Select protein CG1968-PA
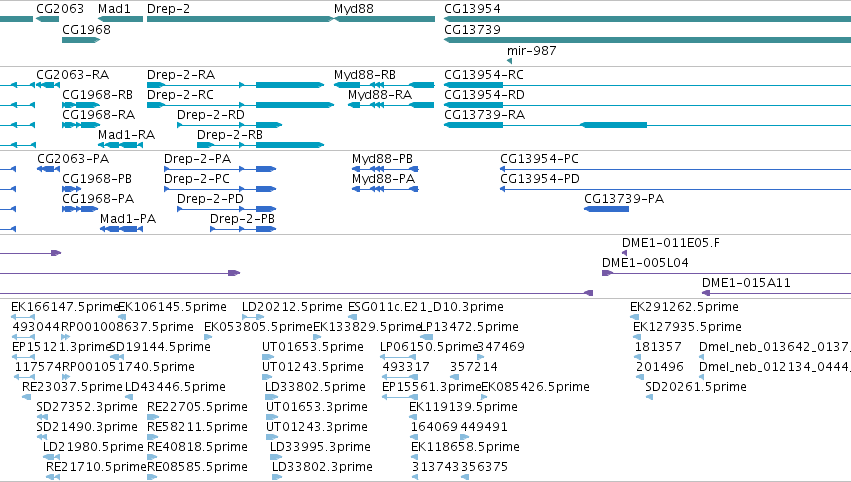Screen dimensions: 851x482 [98, 199]
